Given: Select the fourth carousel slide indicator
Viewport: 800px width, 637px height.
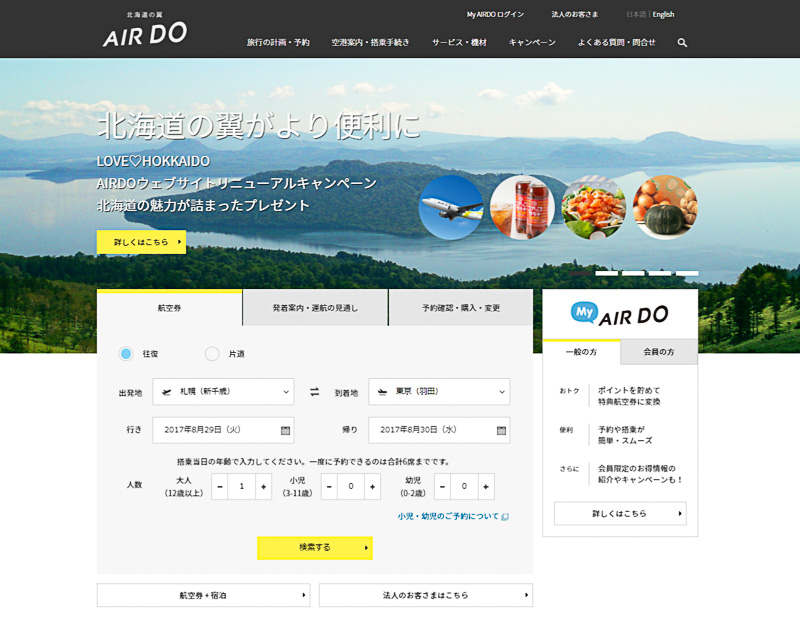Looking at the screenshot, I should point(660,273).
